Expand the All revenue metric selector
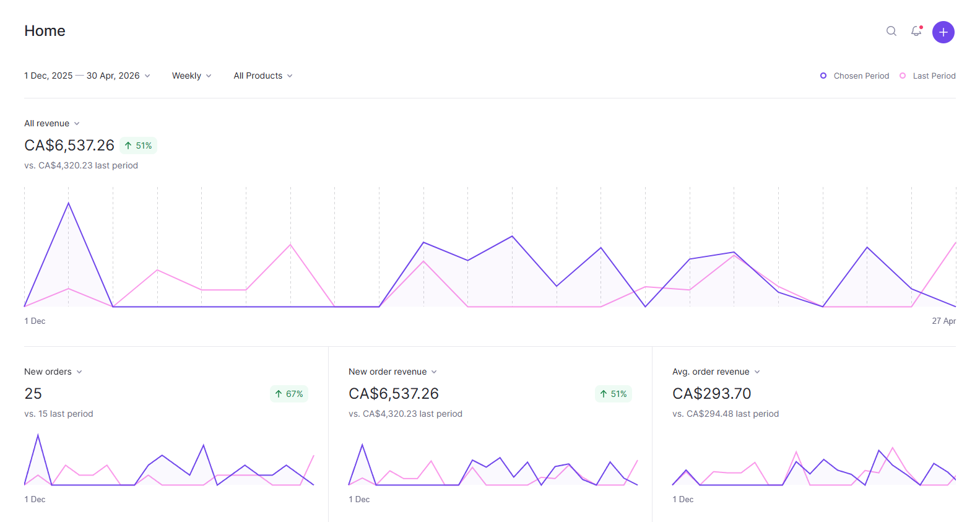 tap(52, 123)
